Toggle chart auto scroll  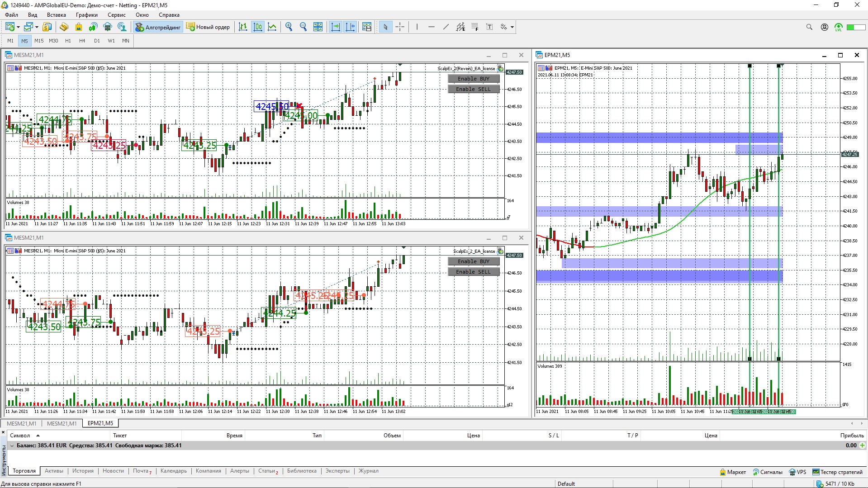point(336,27)
